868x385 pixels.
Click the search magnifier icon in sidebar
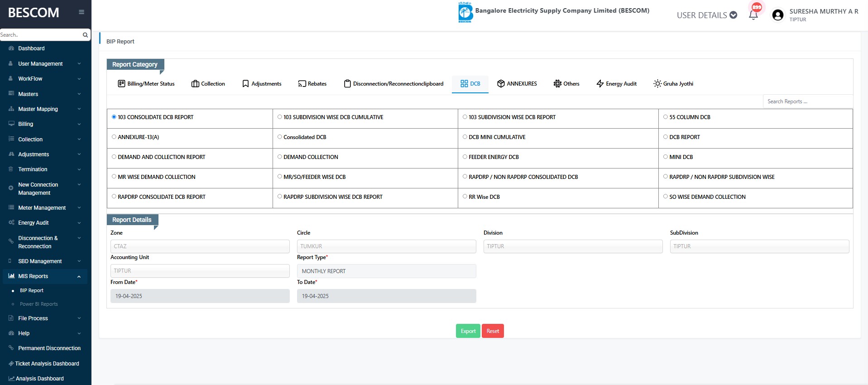click(85, 35)
